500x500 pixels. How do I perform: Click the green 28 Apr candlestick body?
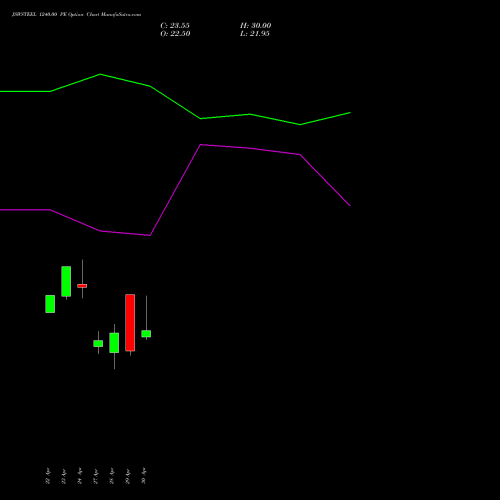(114, 343)
